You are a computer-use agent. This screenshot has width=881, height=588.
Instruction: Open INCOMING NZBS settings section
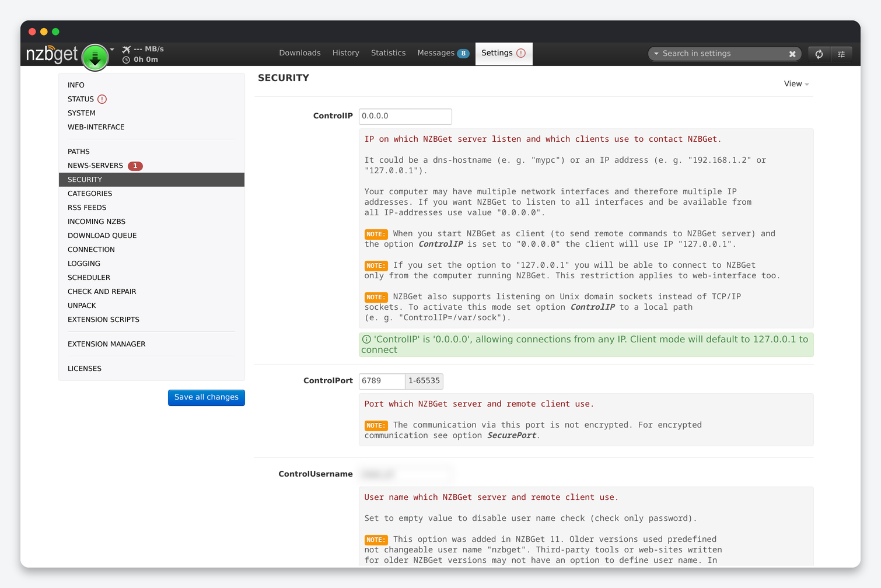coord(152,222)
